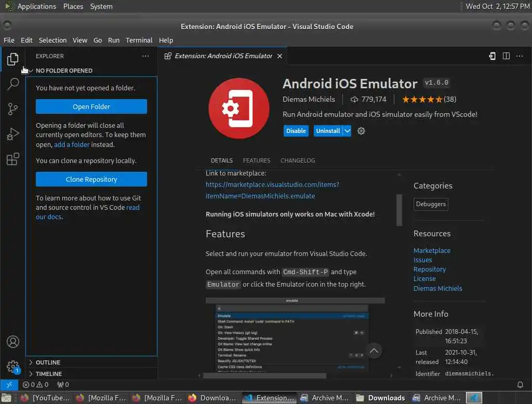Open the System menu in top panel
The height and width of the screenshot is (404, 532).
101,6
